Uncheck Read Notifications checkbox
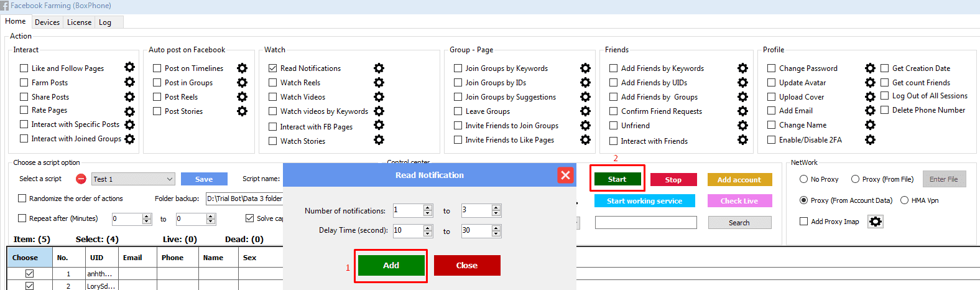Image resolution: width=980 pixels, height=290 pixels. (x=273, y=68)
